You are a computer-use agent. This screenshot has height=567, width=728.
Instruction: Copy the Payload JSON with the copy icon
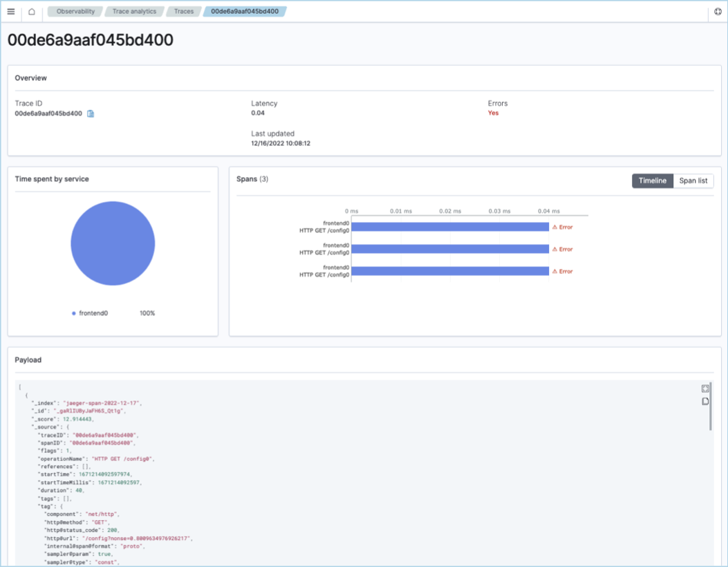tap(704, 401)
